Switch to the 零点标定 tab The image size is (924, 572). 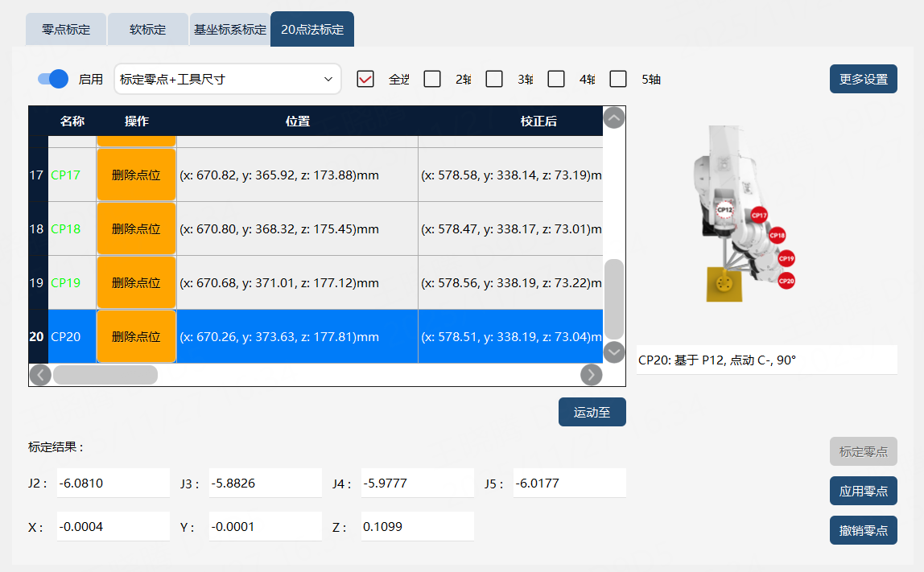click(x=66, y=30)
